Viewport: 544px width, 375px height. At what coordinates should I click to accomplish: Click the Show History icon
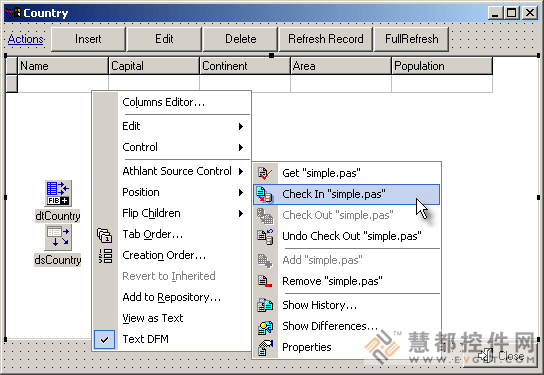pos(265,305)
